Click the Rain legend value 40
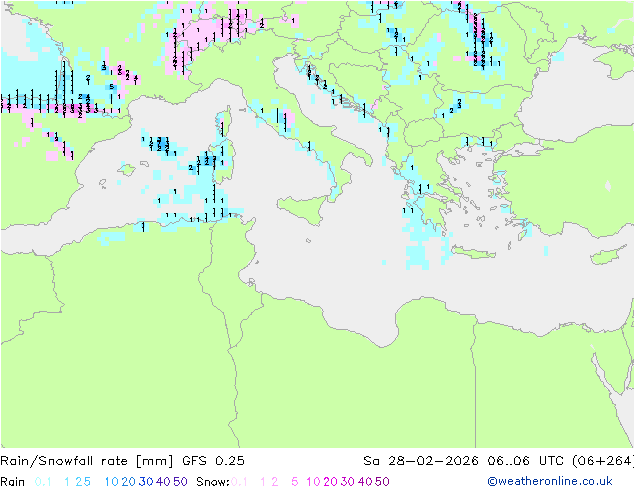Screen dimensions: 634x490 163,482
